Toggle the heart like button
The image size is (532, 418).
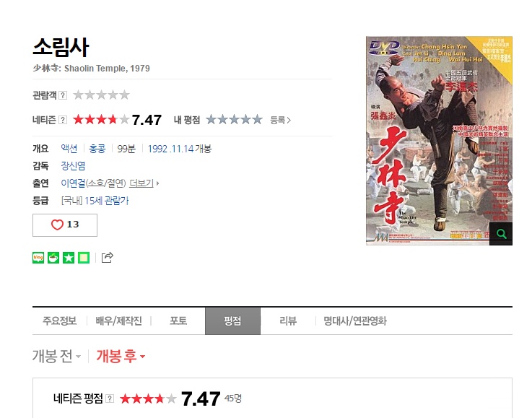(x=65, y=225)
